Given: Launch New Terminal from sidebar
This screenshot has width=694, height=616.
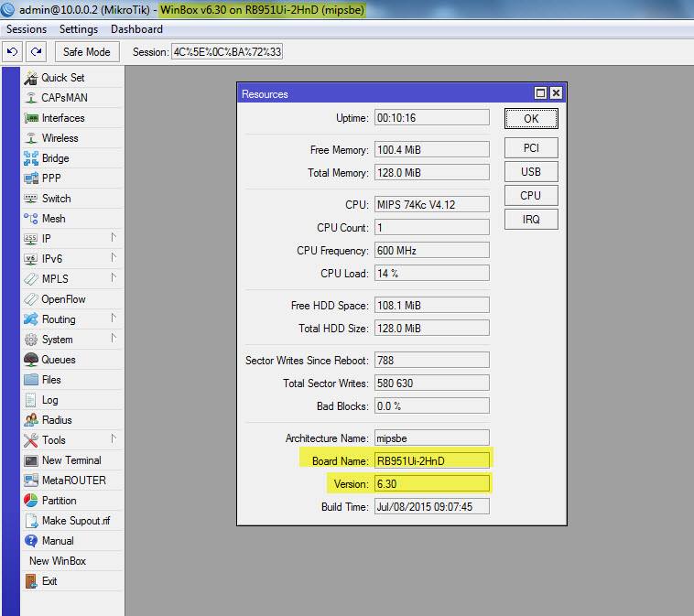Looking at the screenshot, I should pyautogui.click(x=73, y=460).
